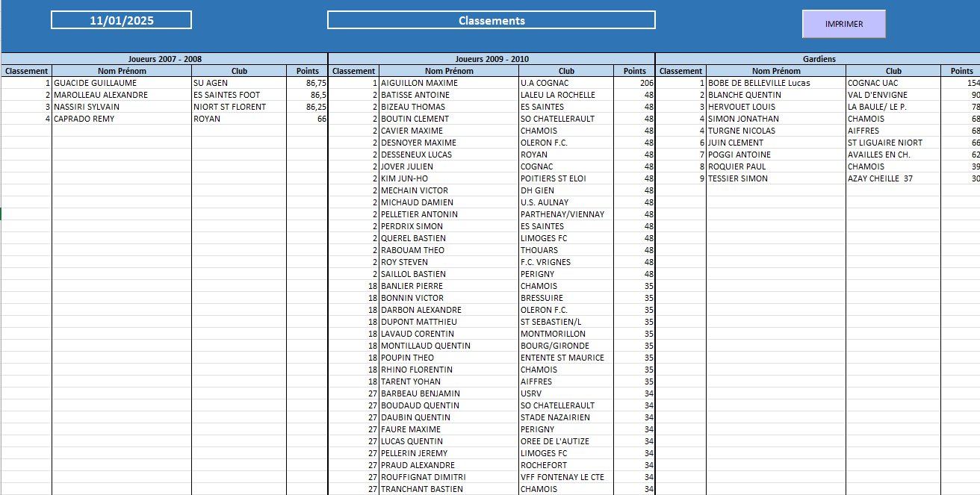Select goalkeeper BLANCHE QUENTIN
This screenshot has width=980, height=495.
tap(776, 95)
